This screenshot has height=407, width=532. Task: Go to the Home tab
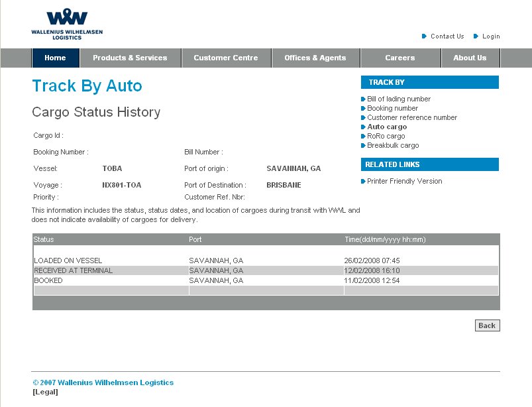pos(55,58)
